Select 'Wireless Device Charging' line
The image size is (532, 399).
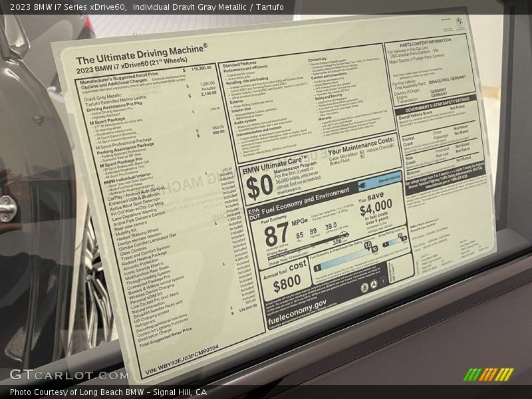pos(152,291)
